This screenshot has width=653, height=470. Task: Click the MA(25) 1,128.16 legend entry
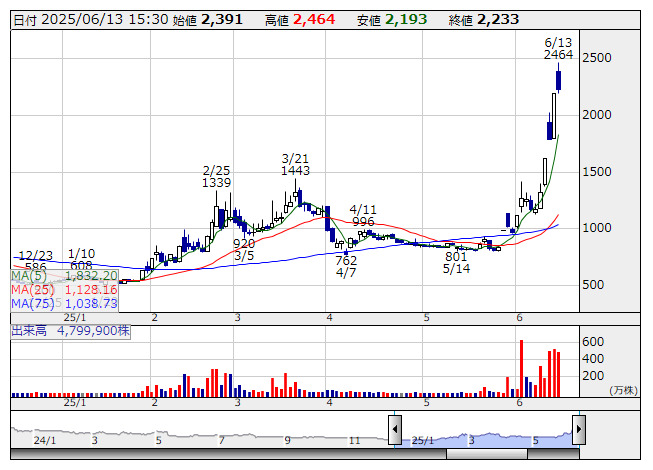point(65,289)
